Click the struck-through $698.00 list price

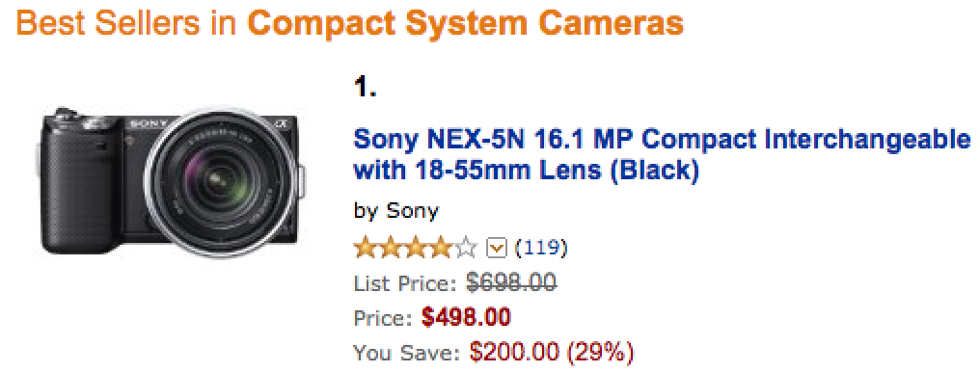click(x=511, y=283)
